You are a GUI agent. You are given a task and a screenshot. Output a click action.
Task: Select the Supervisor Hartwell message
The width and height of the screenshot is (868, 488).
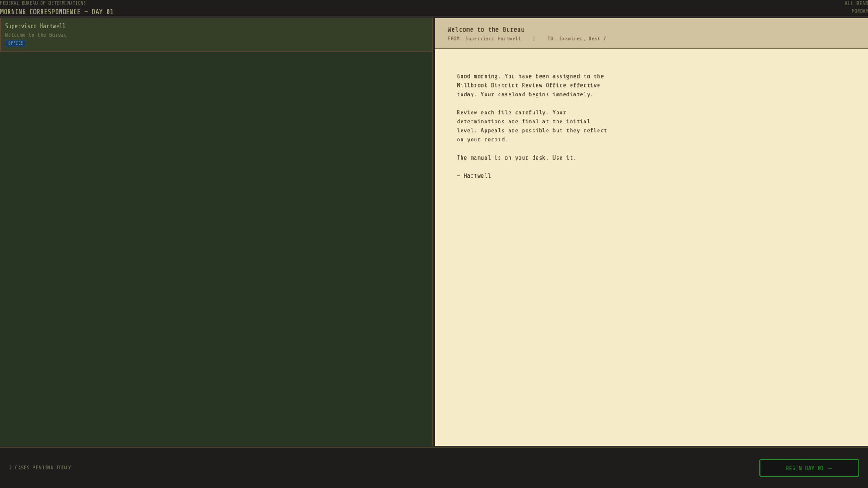tap(217, 34)
